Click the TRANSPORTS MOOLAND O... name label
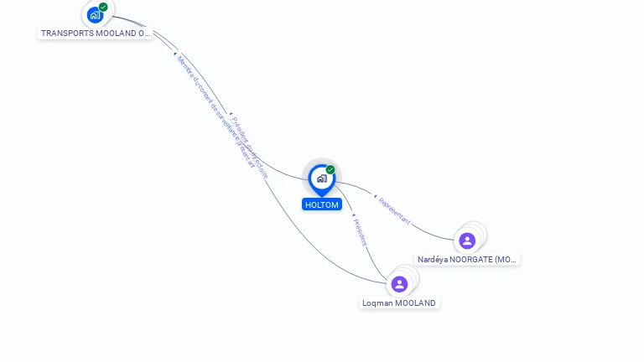 (x=95, y=34)
